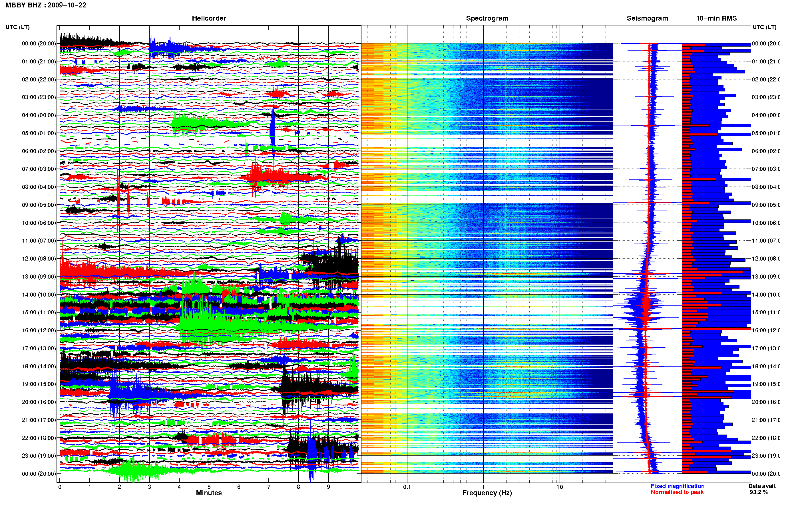The height and width of the screenshot is (508, 812).
Task: Click the '1' frequency tick label
Action: point(483,487)
